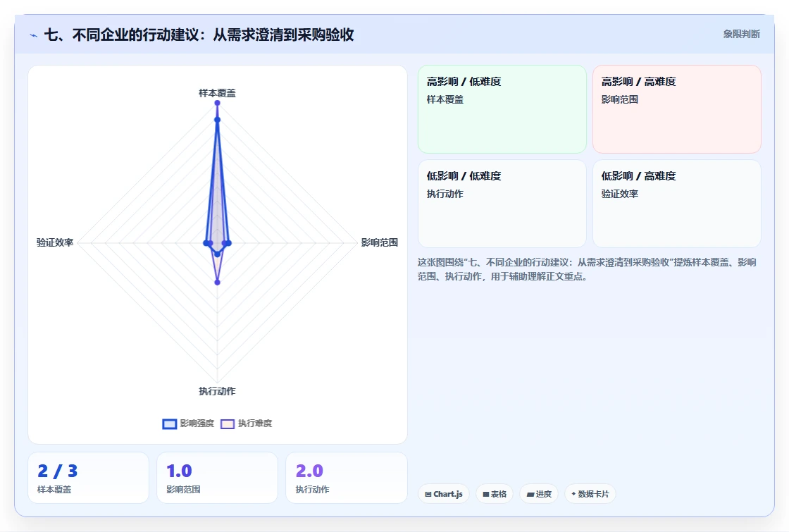Image resolution: width=789 pixels, height=532 pixels.
Task: Open the 2 / 3 样本覆盖 stat card
Action: tap(88, 478)
